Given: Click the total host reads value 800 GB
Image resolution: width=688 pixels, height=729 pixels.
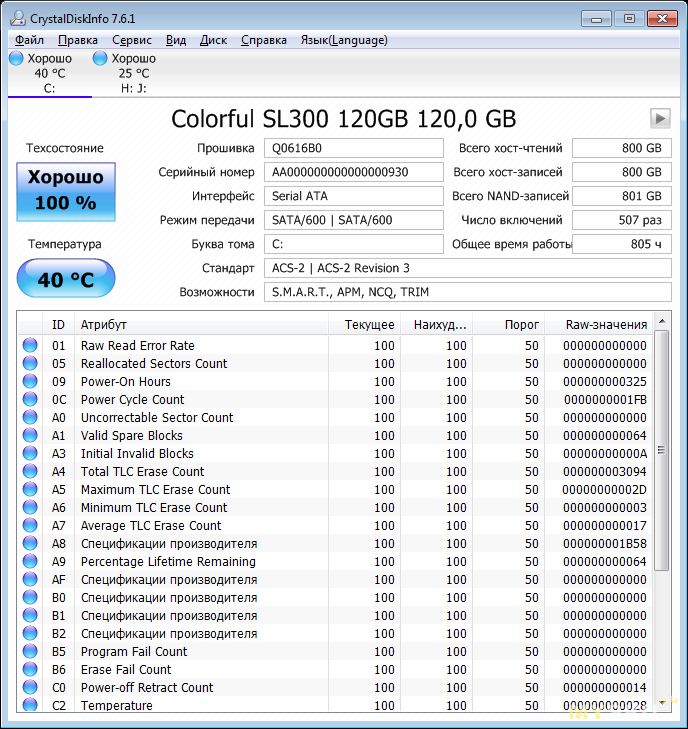Looking at the screenshot, I should click(x=622, y=148).
